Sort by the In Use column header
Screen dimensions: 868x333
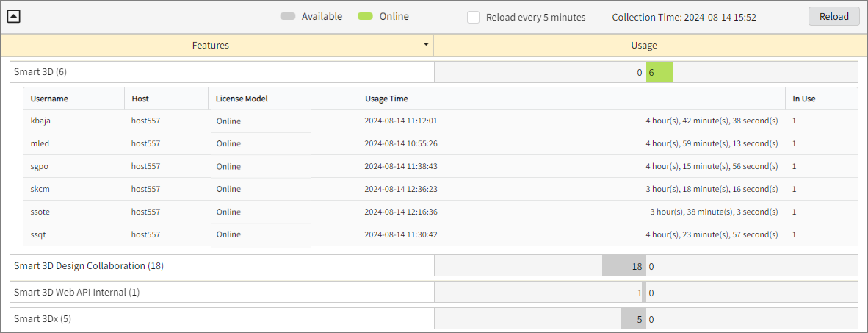[822, 99]
